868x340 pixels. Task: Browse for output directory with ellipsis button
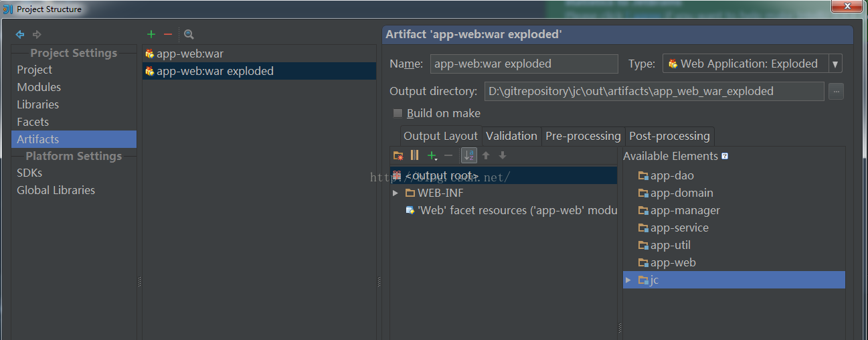click(836, 91)
